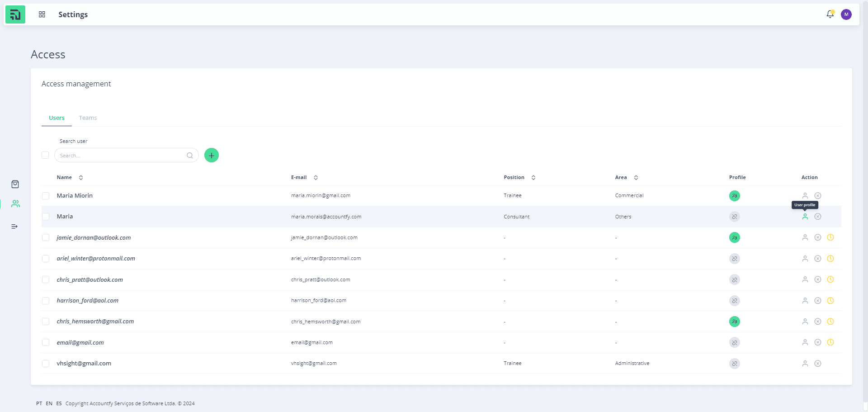Switch language to PT
The height and width of the screenshot is (412, 868).
tap(39, 403)
